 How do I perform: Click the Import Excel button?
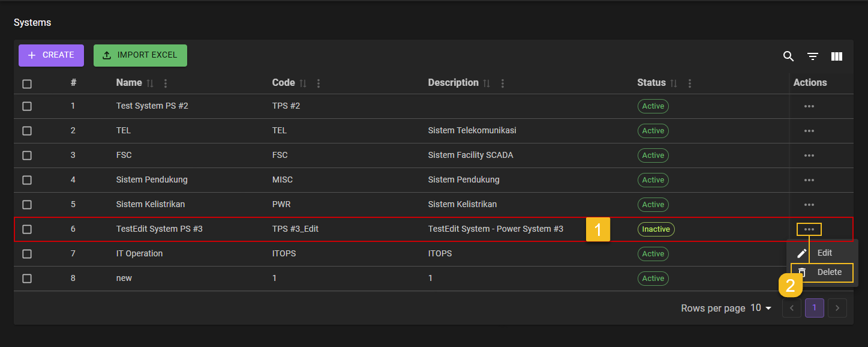(x=140, y=55)
